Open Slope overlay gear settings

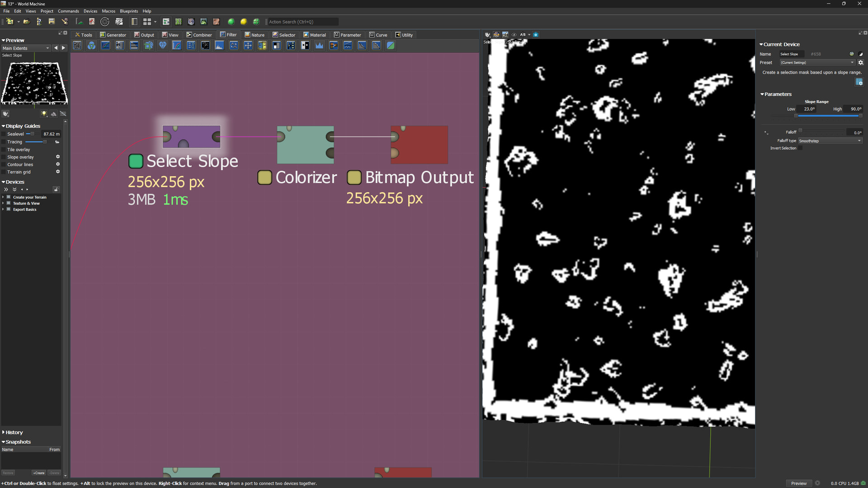coord(58,157)
